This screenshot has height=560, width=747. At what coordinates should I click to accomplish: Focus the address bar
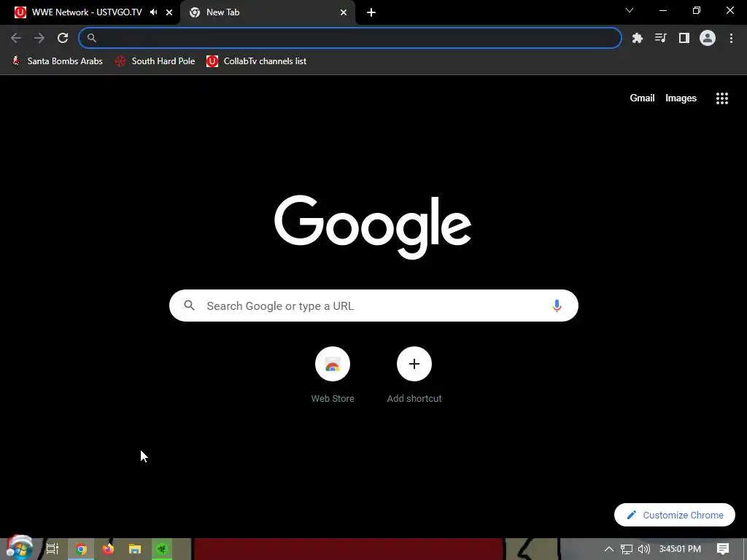coord(350,38)
